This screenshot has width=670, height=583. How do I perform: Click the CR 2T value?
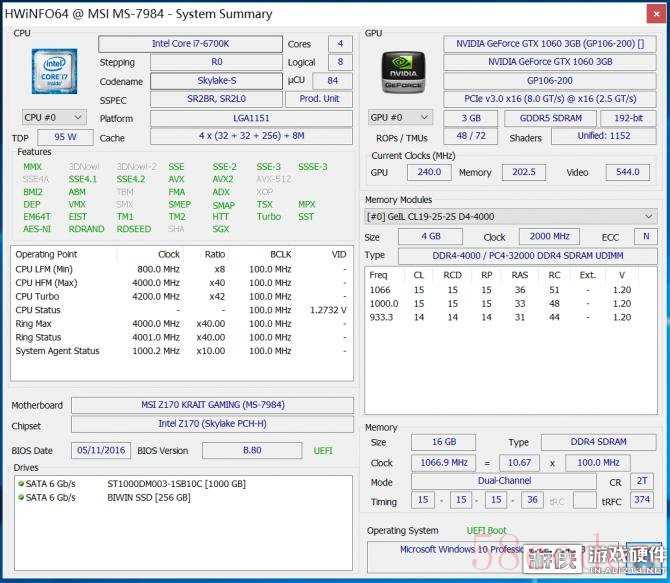[x=642, y=481]
